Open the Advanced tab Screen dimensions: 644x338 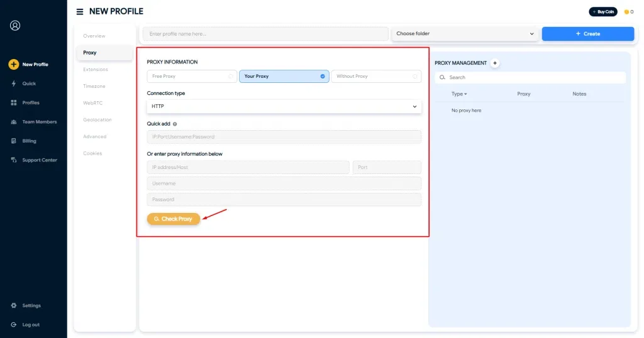94,137
